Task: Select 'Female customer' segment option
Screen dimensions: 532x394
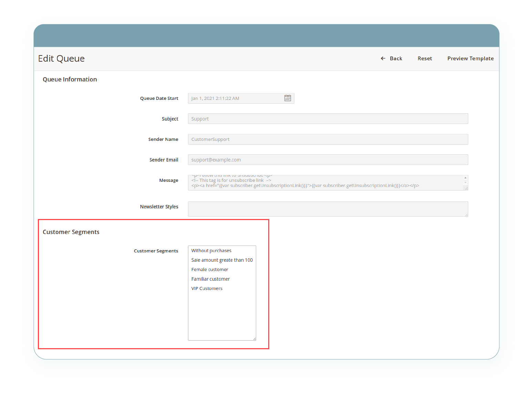Action: pyautogui.click(x=210, y=270)
